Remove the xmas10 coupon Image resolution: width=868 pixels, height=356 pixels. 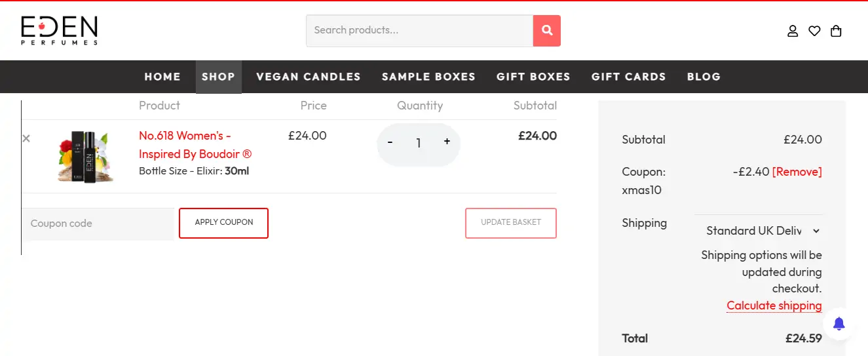click(x=797, y=172)
